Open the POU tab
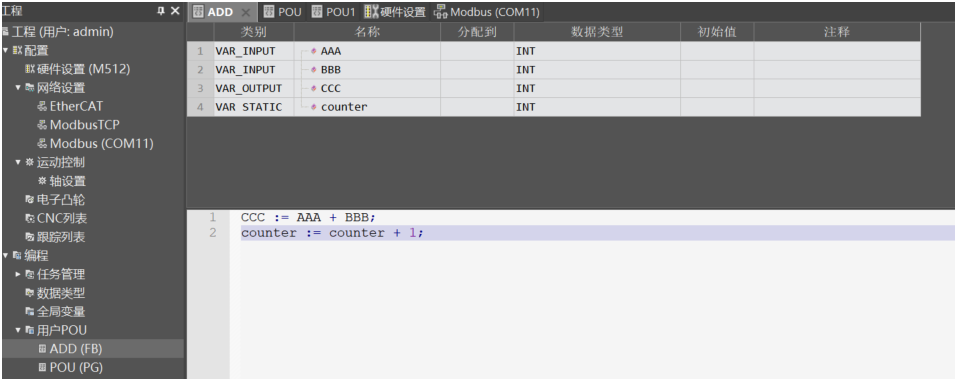 point(290,12)
